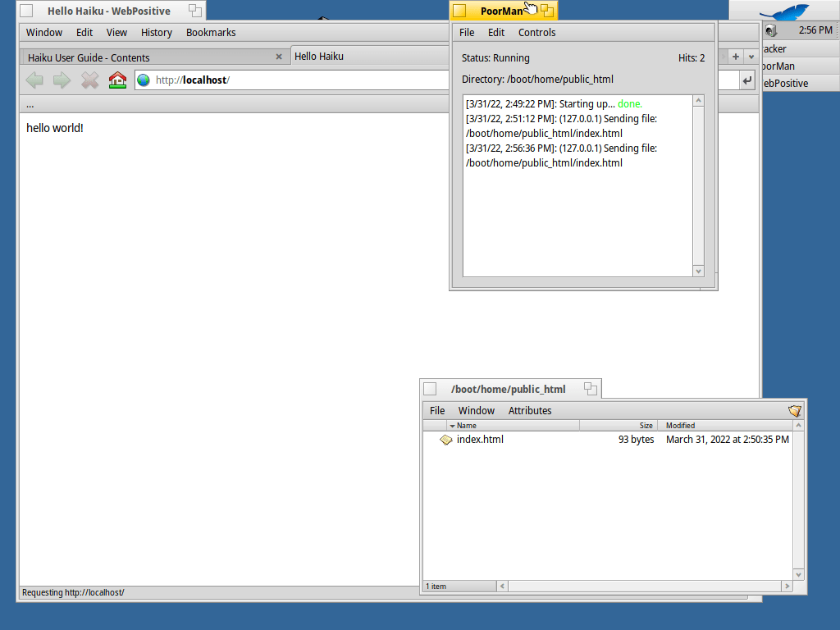Click public_html window close box

coord(430,389)
